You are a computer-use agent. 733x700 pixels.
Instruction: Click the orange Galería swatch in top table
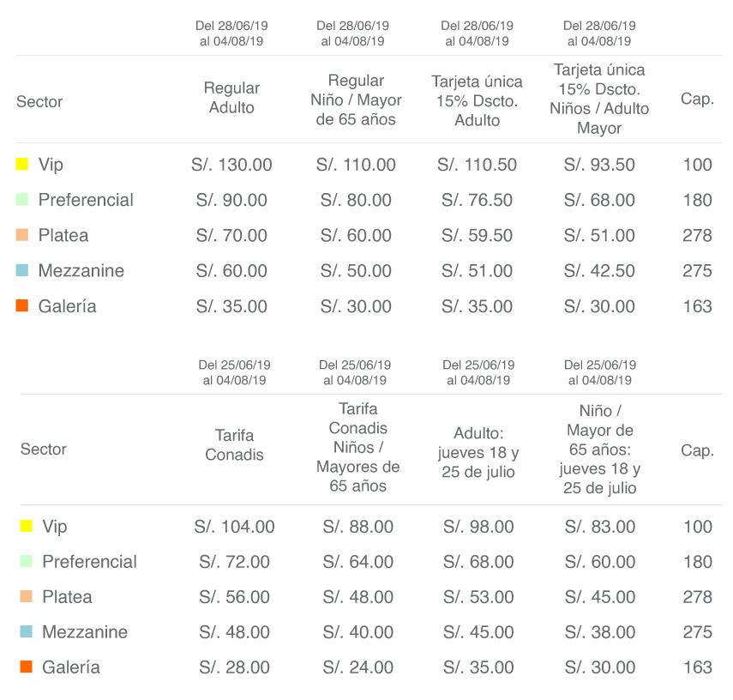click(22, 305)
